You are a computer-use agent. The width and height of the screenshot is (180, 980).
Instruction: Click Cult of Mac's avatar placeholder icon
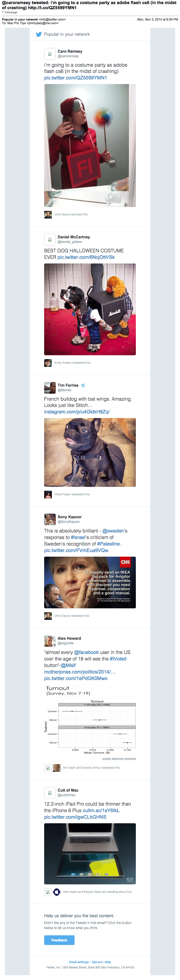(50, 792)
